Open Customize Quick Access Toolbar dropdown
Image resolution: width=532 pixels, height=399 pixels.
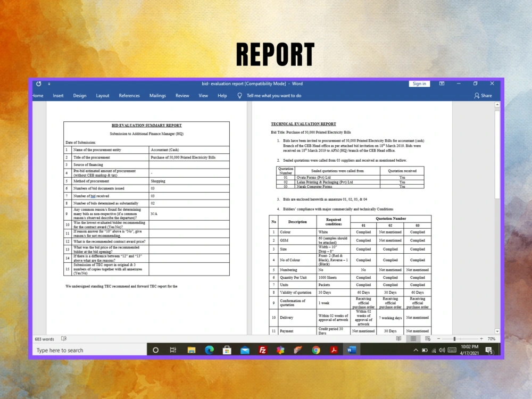(49, 84)
